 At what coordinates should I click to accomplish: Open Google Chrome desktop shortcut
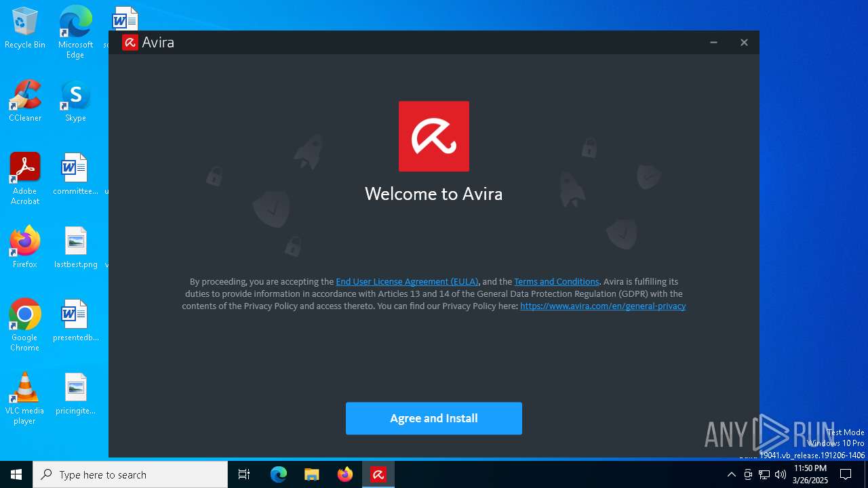pos(25,325)
